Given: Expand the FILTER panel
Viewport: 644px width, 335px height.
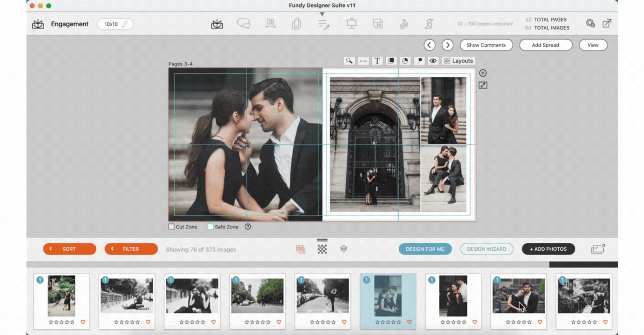Looking at the screenshot, I should tap(131, 249).
